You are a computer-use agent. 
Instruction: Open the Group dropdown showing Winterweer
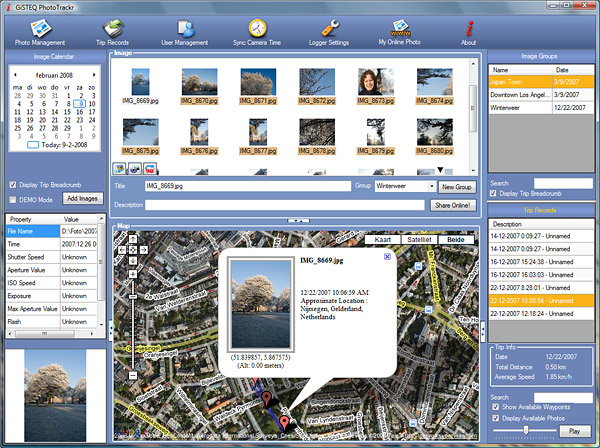[432, 186]
